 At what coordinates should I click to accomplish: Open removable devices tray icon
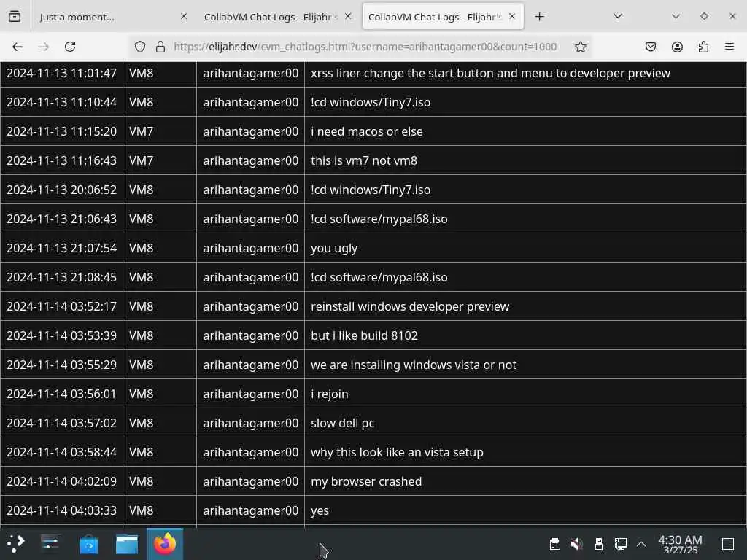(x=599, y=544)
